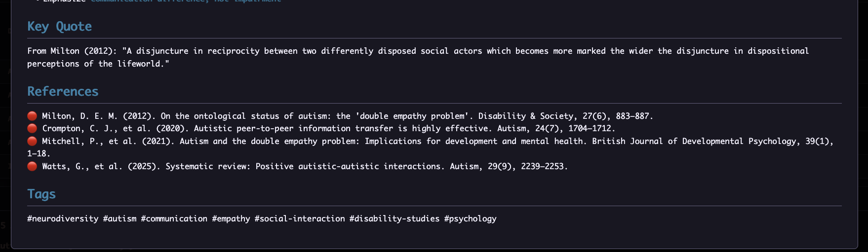Viewport: 868px width, 252px height.
Task: Open the #social-interaction tag
Action: point(300,218)
